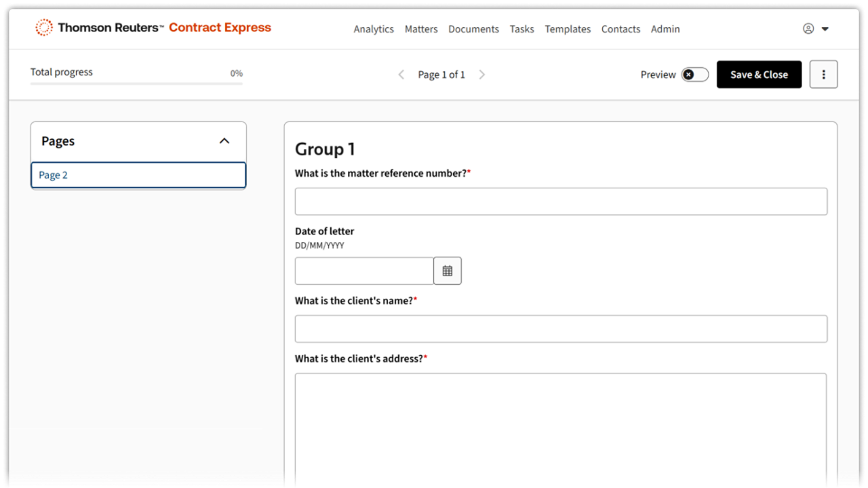The height and width of the screenshot is (488, 868).
Task: Navigate to the Matters section
Action: pyautogui.click(x=421, y=29)
